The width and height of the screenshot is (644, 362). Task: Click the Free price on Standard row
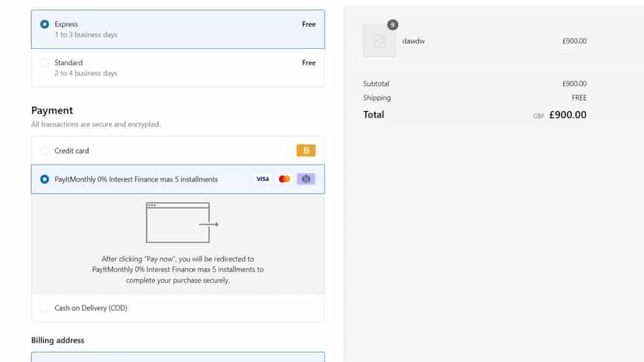309,63
